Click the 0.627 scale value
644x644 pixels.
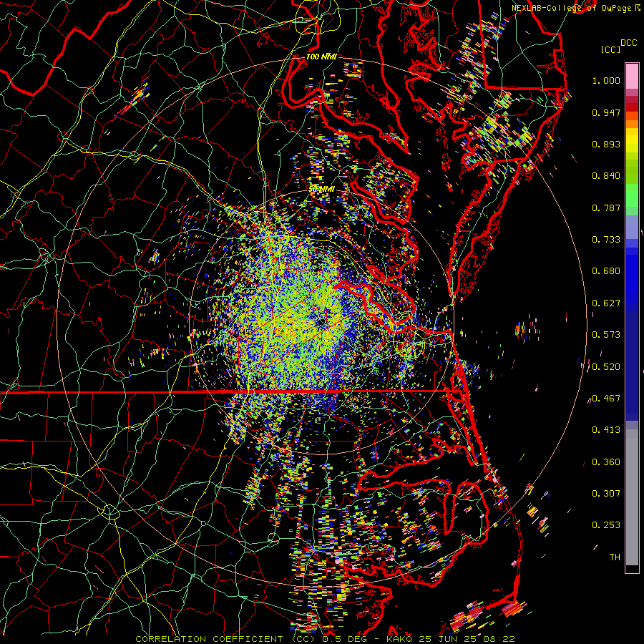point(606,303)
